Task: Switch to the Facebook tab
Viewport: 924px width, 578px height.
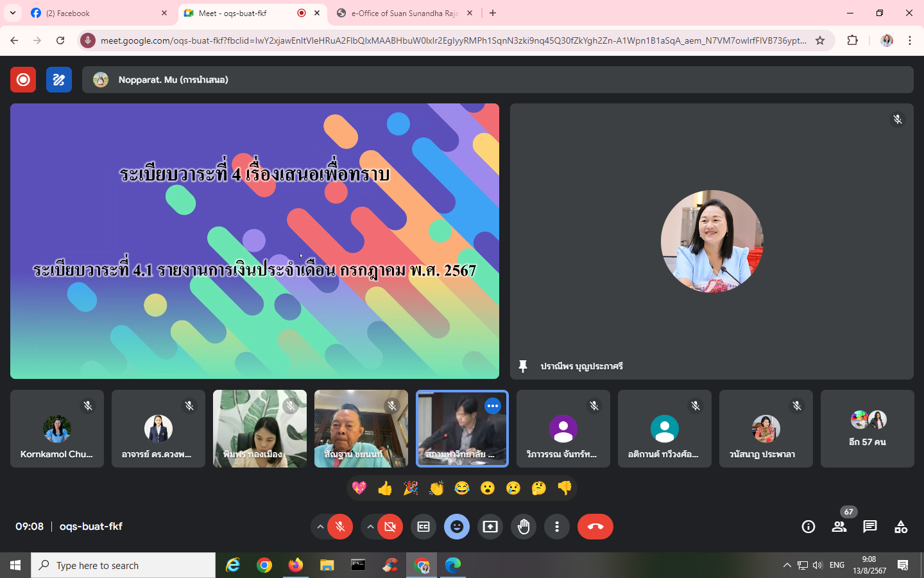Action: click(96, 13)
